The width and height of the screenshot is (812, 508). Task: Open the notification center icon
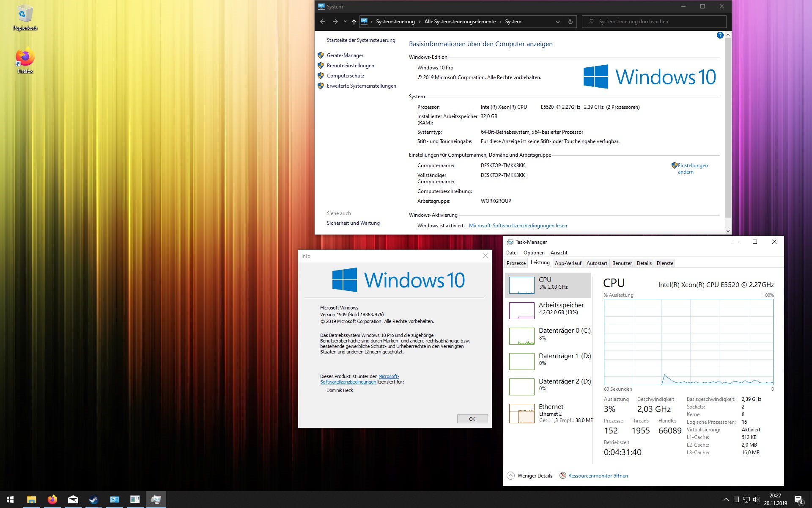tap(798, 500)
